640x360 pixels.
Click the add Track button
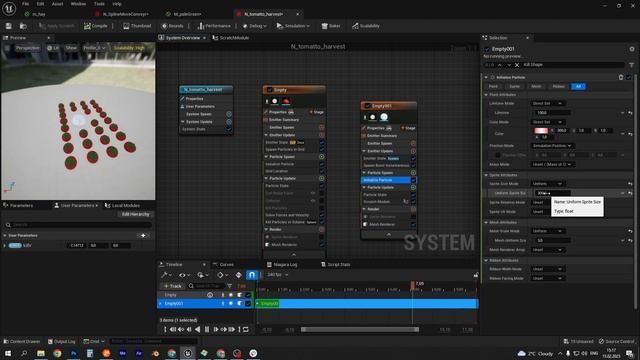click(173, 286)
